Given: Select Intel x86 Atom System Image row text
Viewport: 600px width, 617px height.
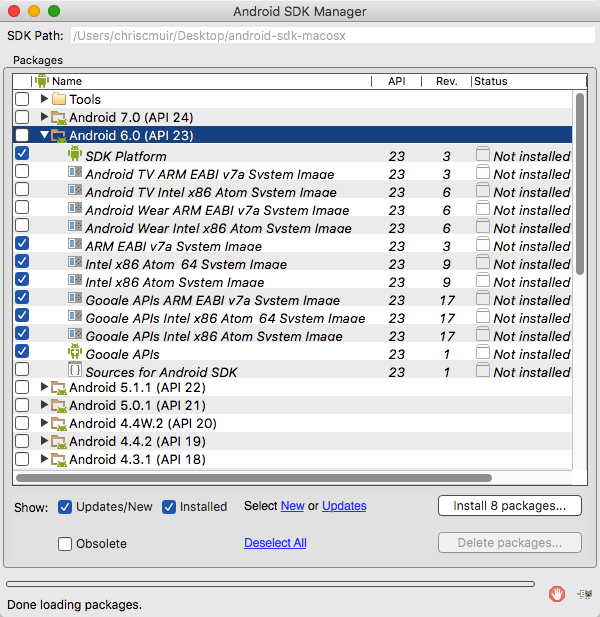Looking at the screenshot, I should (x=175, y=282).
